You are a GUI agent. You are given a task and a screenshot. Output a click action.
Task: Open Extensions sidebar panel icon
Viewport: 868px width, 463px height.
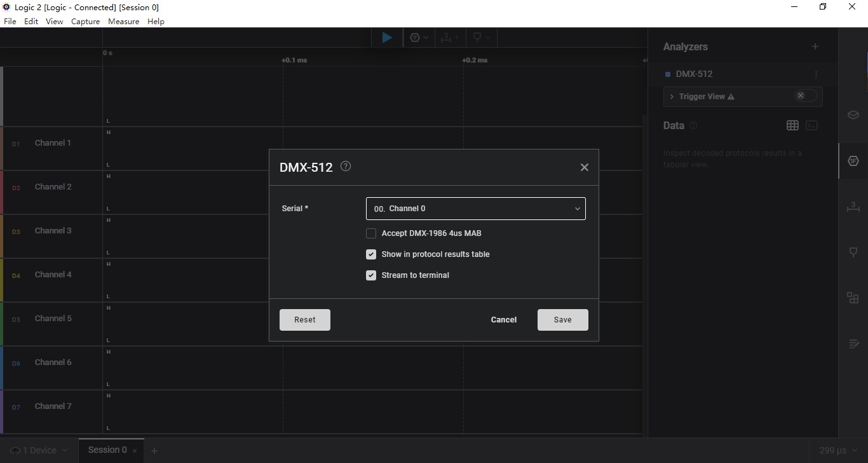853,298
